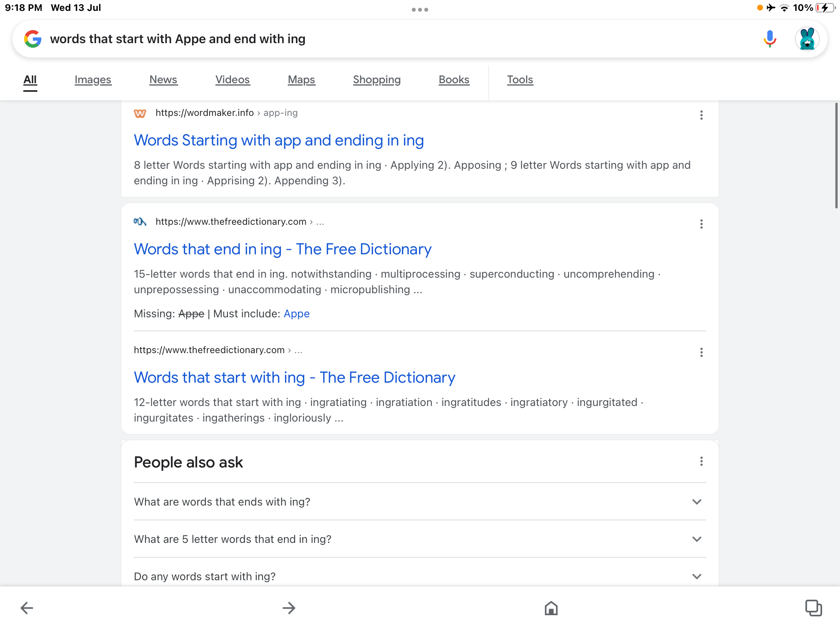Open options menu for wordmaker.info result

click(x=701, y=115)
